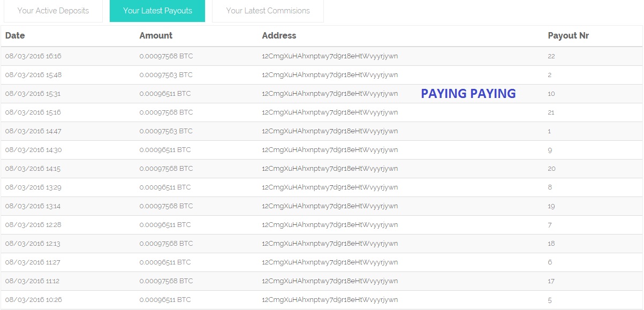Select date 08/03/2016 15:48
The width and height of the screenshot is (644, 310).
click(33, 75)
